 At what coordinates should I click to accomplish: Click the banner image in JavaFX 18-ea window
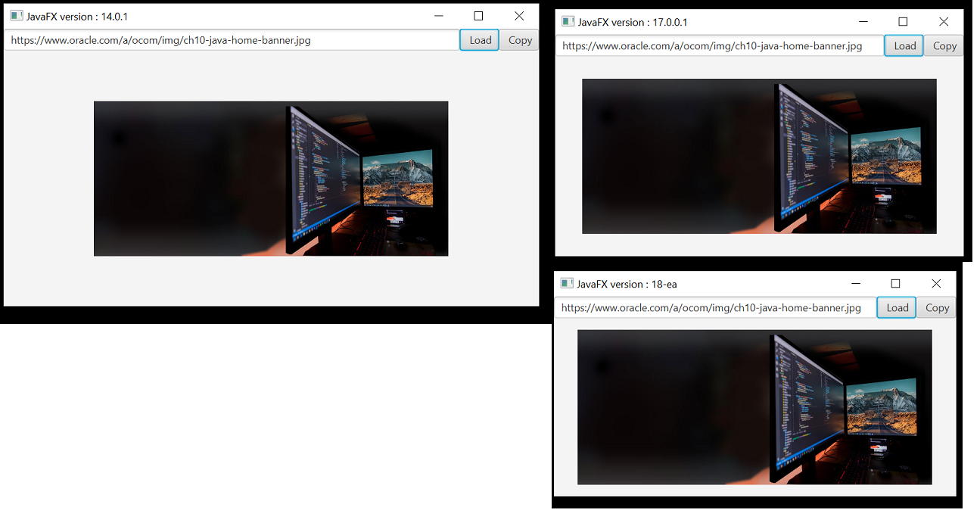coord(754,407)
